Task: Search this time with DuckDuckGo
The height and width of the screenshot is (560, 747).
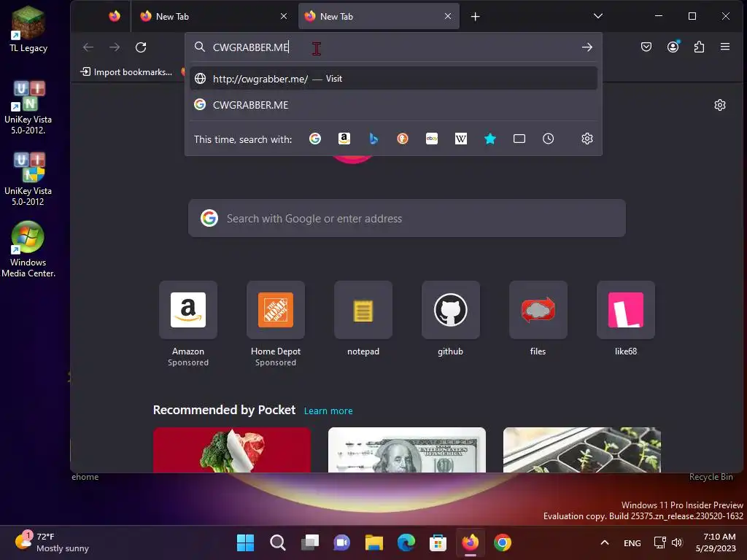Action: coord(403,139)
